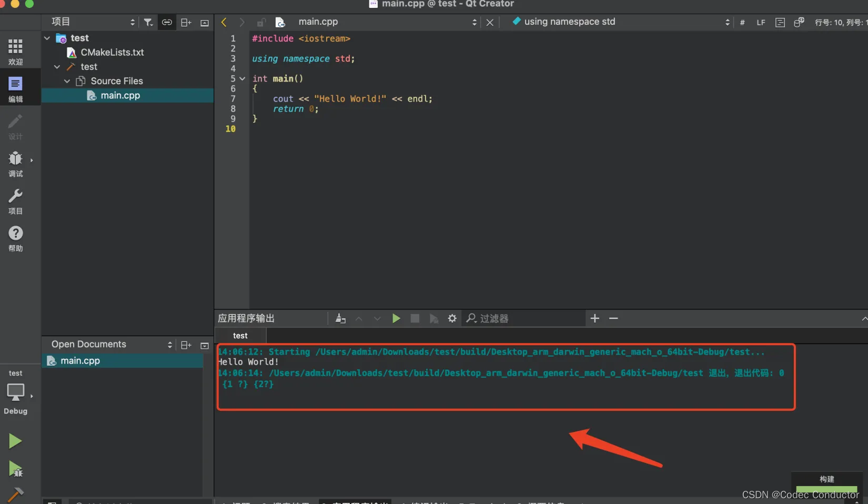Switch to 欢迎 mode in the sidebar
Image resolution: width=868 pixels, height=504 pixels.
pyautogui.click(x=15, y=50)
